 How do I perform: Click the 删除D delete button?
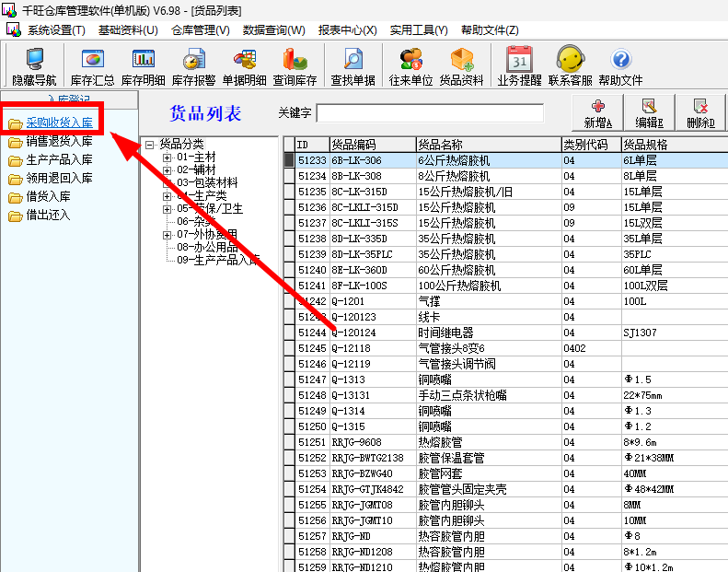[700, 113]
